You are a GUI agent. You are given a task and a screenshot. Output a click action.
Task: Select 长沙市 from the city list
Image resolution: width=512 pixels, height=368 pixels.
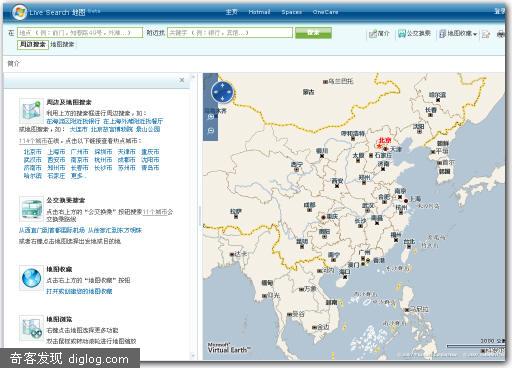(103, 168)
